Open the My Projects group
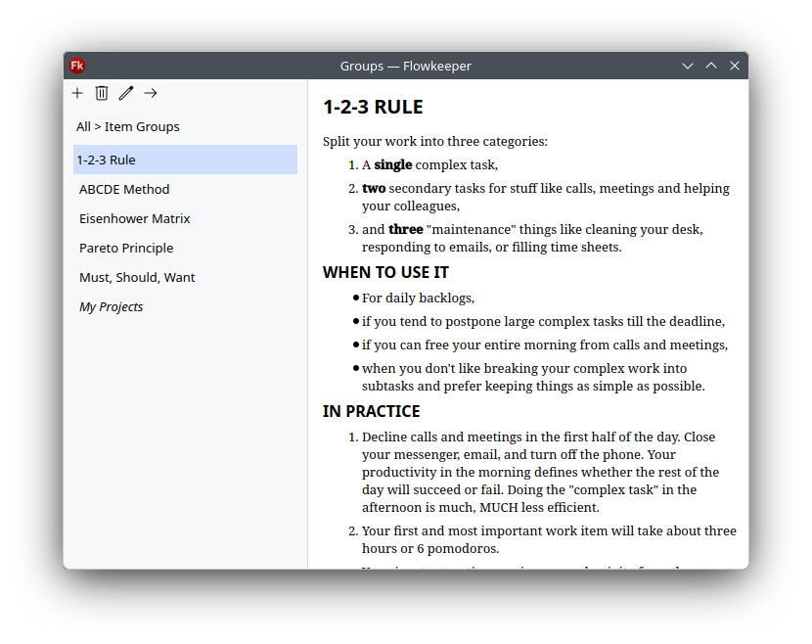Image resolution: width=812 pixels, height=644 pixels. (185, 306)
